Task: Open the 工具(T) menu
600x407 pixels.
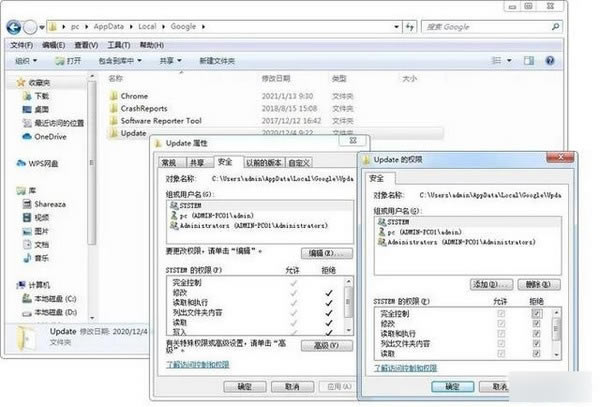Action: coord(119,45)
